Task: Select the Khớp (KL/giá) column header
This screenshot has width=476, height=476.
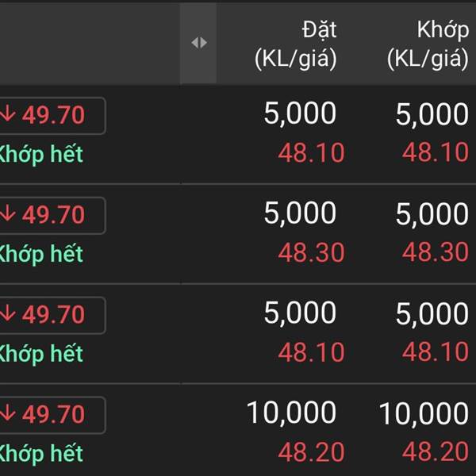Action: tap(428, 44)
